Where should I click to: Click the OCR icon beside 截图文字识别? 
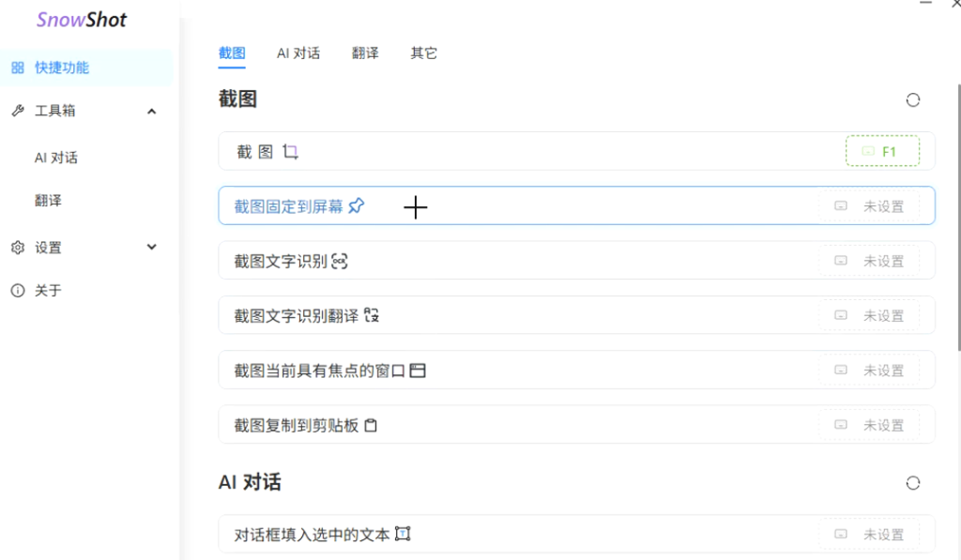(x=340, y=261)
